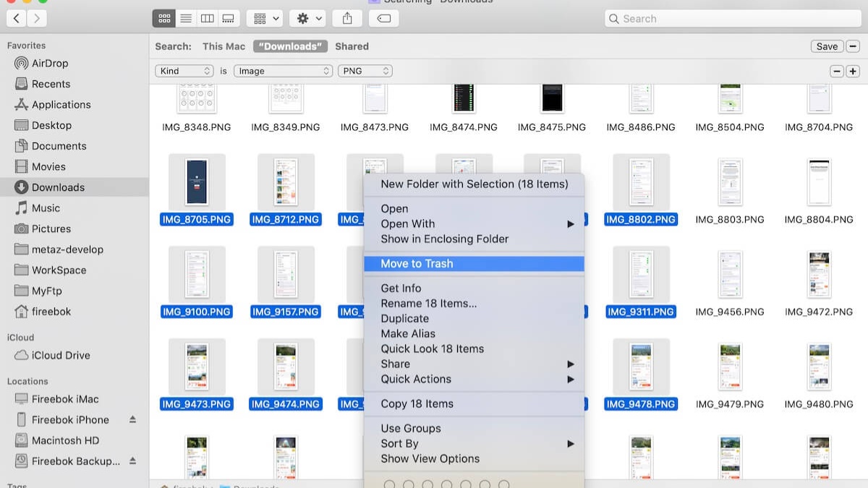Open the Kind criteria dropdown

184,71
